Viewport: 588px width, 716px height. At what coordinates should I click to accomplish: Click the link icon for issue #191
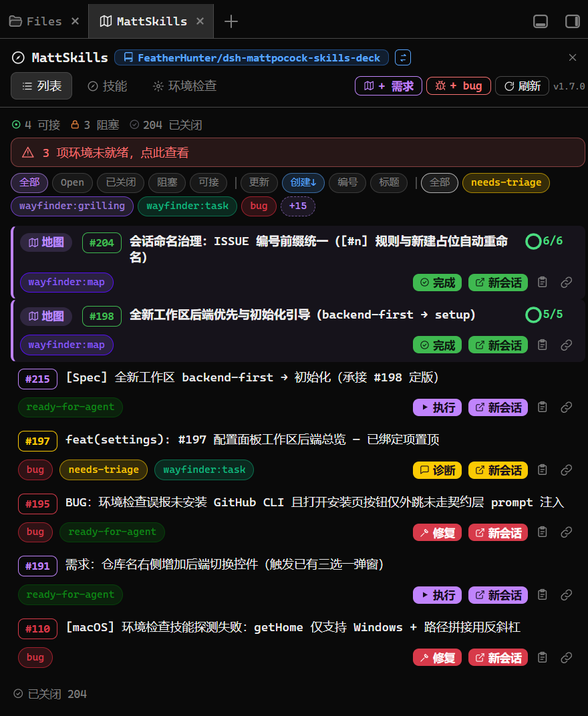[x=567, y=594]
